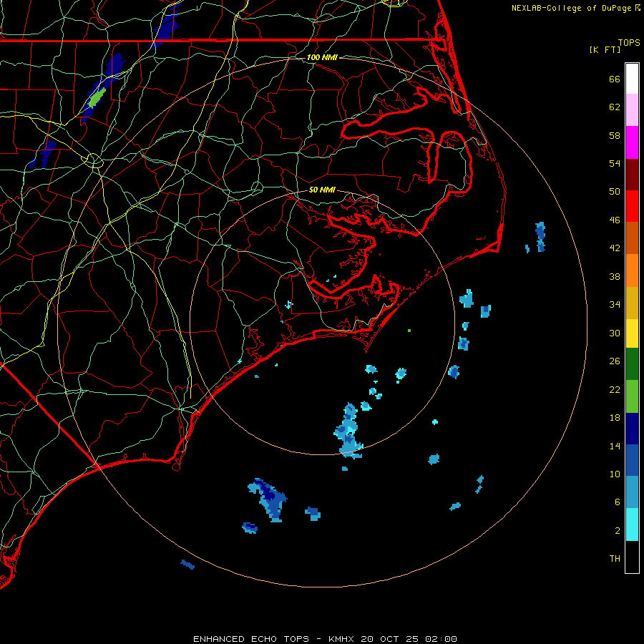This screenshot has height=644, width=644.
Task: Click the gold 38 kft legend swatch
Action: 632,303
